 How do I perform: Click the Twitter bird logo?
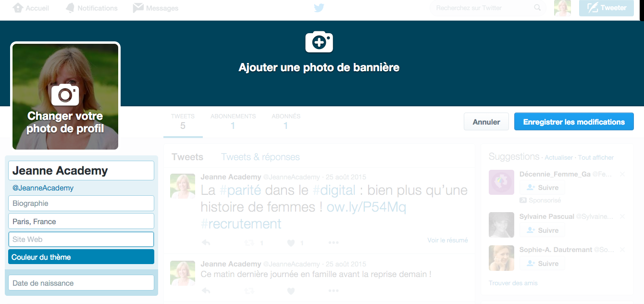[319, 8]
